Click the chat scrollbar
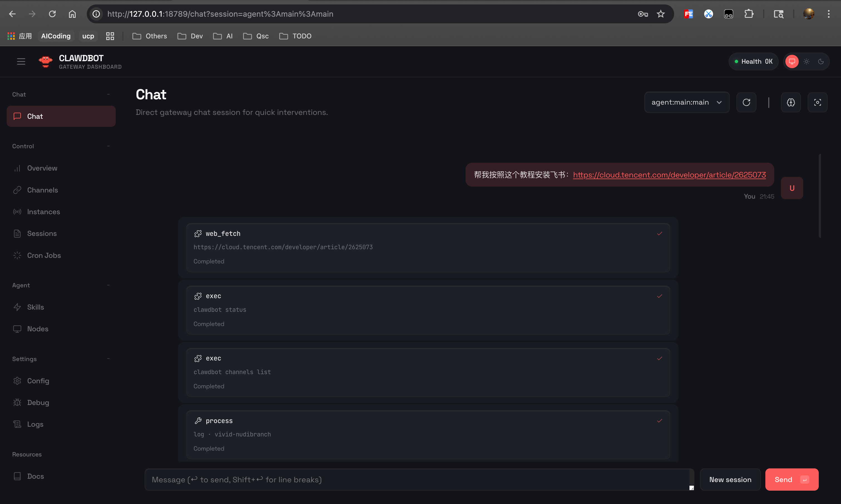841x504 pixels. point(820,196)
